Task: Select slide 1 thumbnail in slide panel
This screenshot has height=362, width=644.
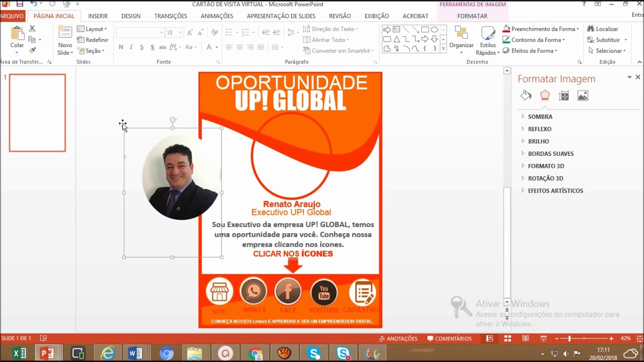Action: coord(37,113)
